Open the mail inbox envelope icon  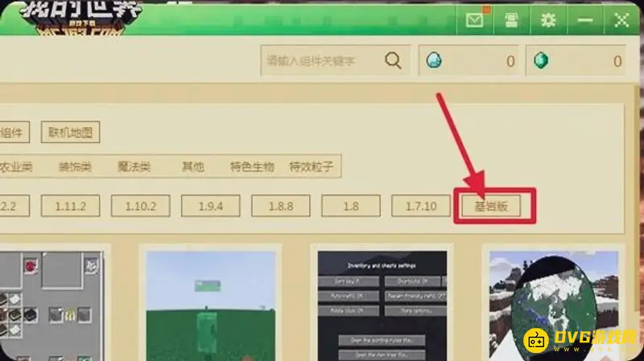click(475, 20)
